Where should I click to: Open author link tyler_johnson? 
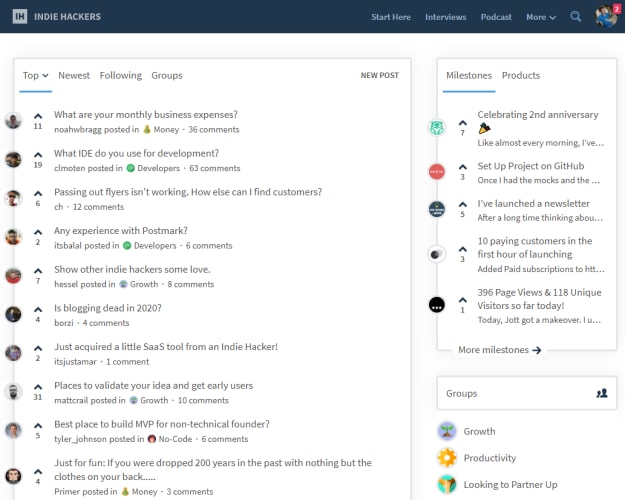coord(81,439)
